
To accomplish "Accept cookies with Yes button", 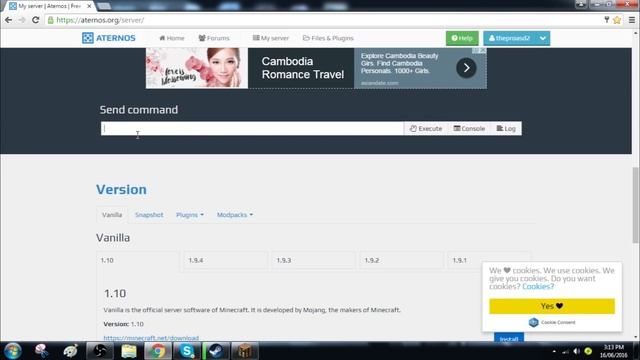I will (x=552, y=306).
